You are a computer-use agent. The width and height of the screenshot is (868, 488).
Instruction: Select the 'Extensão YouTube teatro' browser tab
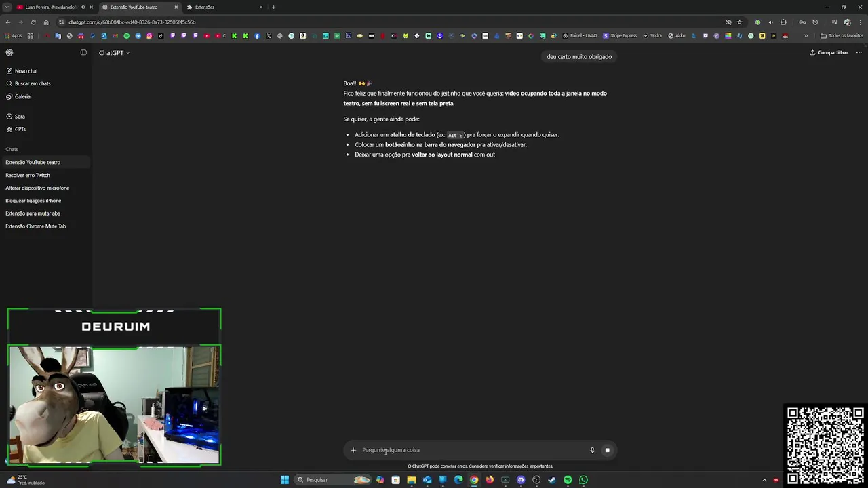139,7
